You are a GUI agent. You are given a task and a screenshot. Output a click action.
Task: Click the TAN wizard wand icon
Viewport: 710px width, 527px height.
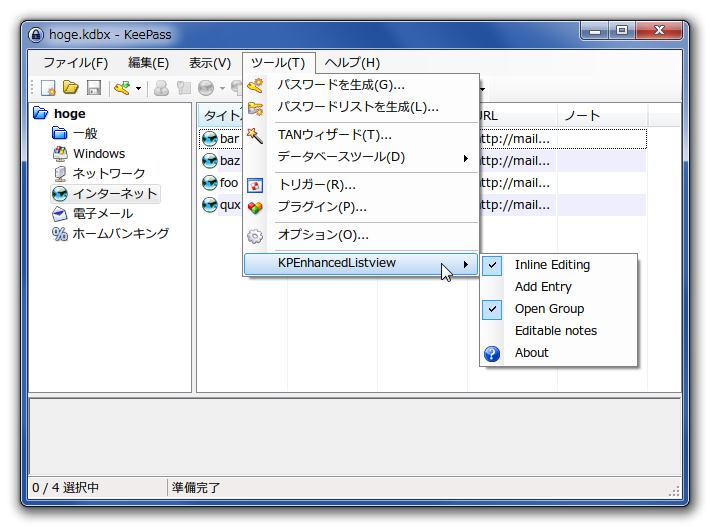click(255, 135)
